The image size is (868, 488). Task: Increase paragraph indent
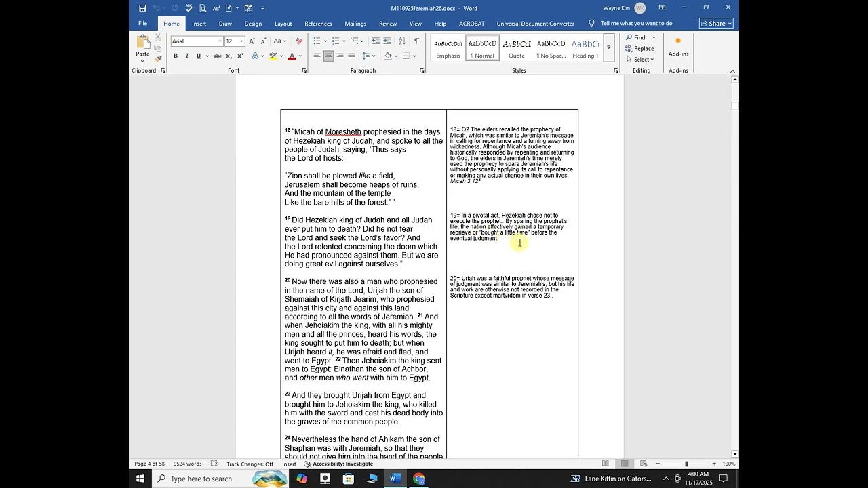coord(387,41)
